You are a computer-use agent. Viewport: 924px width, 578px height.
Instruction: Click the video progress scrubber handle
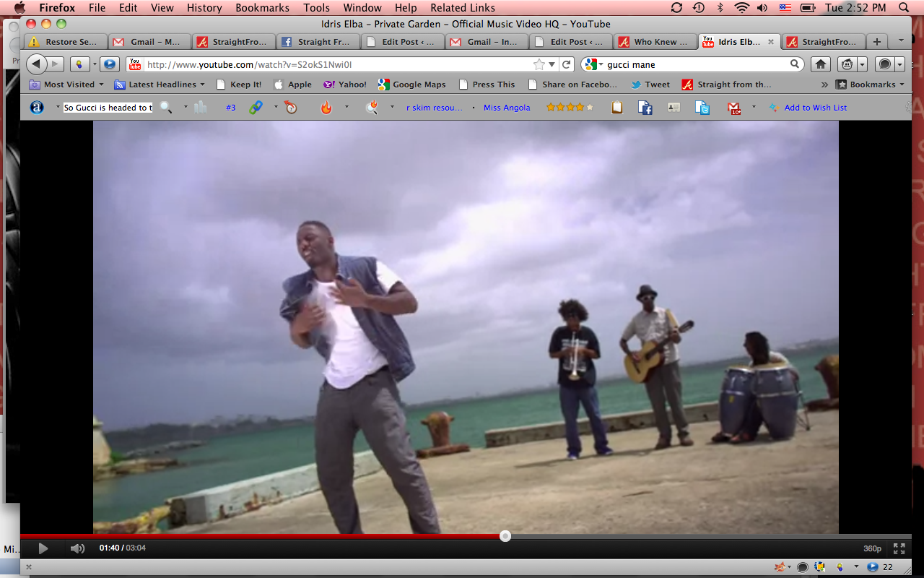pyautogui.click(x=505, y=536)
